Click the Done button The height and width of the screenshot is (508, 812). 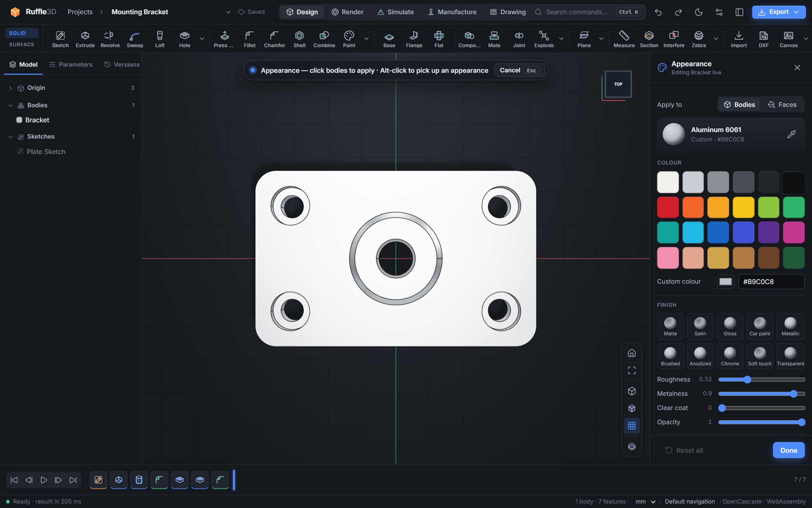788,450
